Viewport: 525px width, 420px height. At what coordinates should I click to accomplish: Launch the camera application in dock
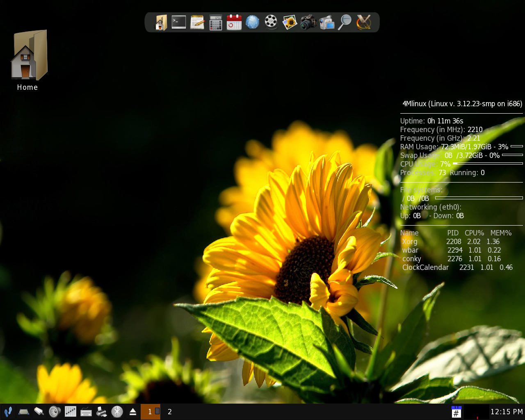308,22
